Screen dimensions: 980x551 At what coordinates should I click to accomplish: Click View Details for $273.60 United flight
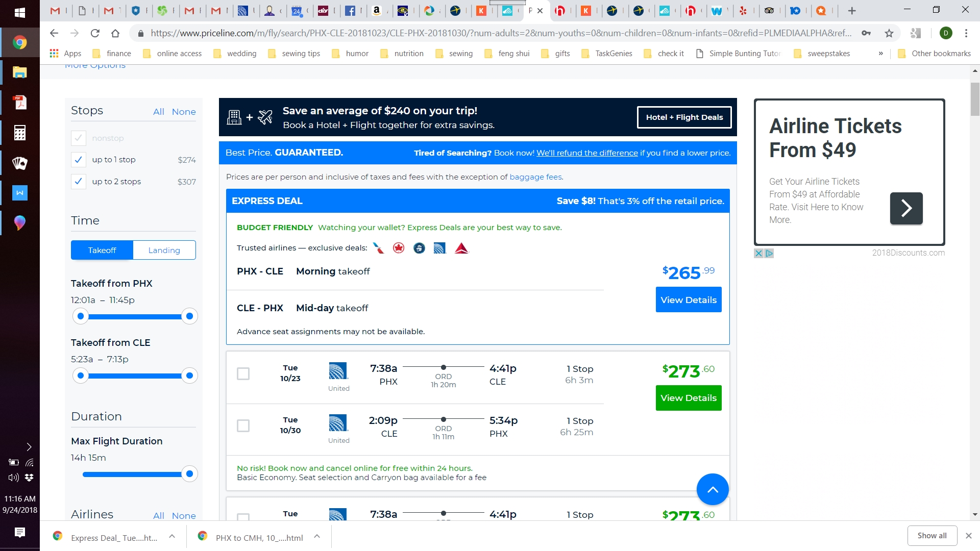click(689, 397)
